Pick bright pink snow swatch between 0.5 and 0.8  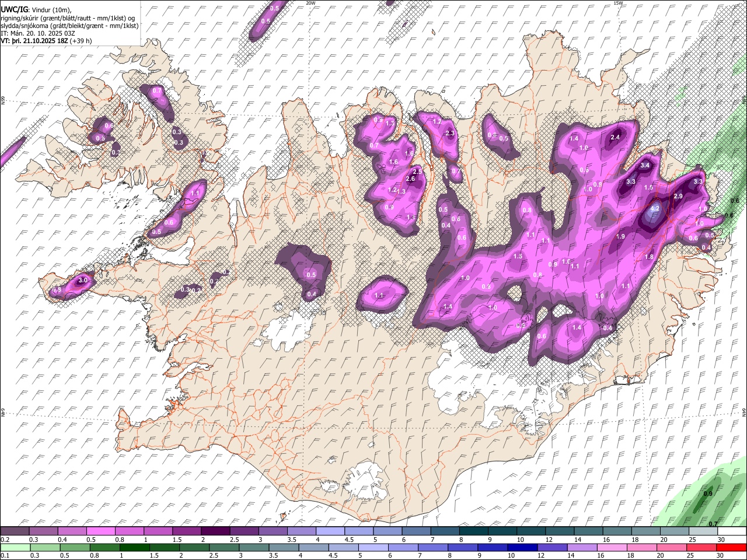pyautogui.click(x=102, y=531)
